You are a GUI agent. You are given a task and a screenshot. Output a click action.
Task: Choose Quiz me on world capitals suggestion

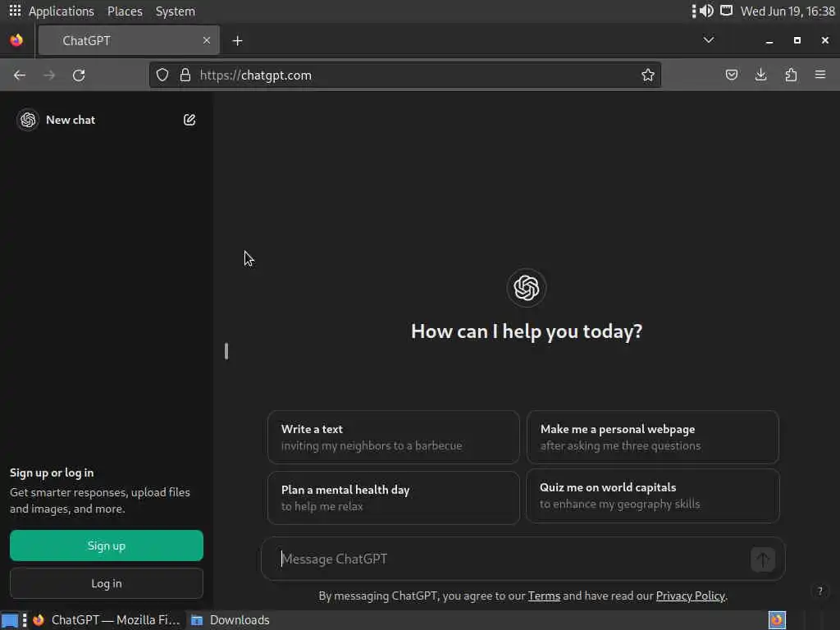[652, 495]
